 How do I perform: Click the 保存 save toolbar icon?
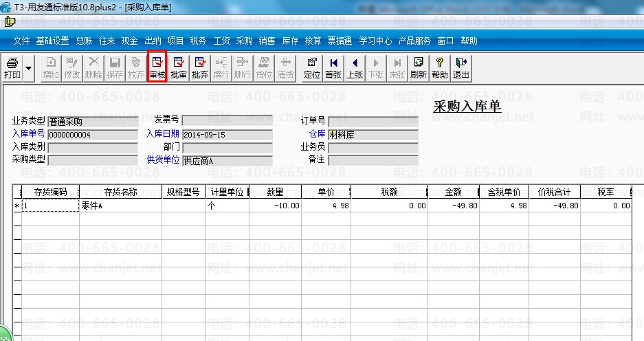tap(115, 68)
